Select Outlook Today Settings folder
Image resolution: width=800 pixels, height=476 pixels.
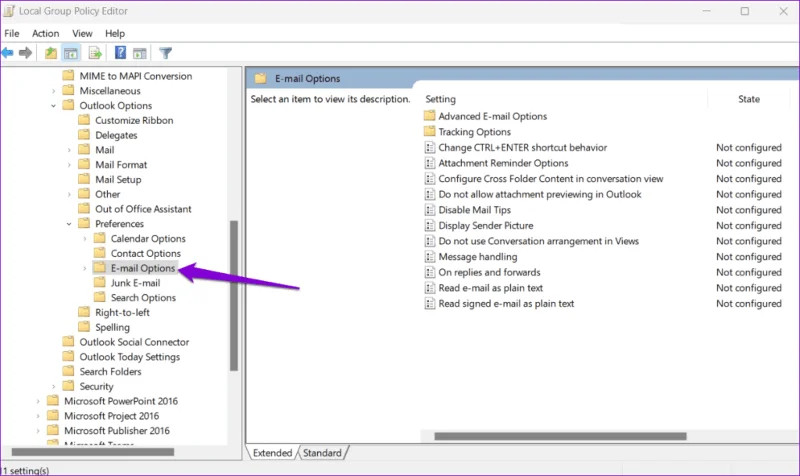(x=130, y=357)
